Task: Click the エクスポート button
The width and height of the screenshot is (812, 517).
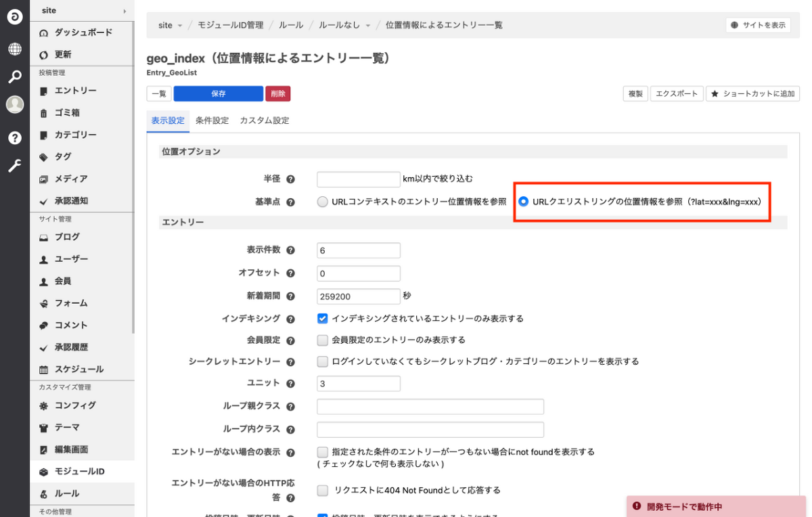Action: click(677, 93)
